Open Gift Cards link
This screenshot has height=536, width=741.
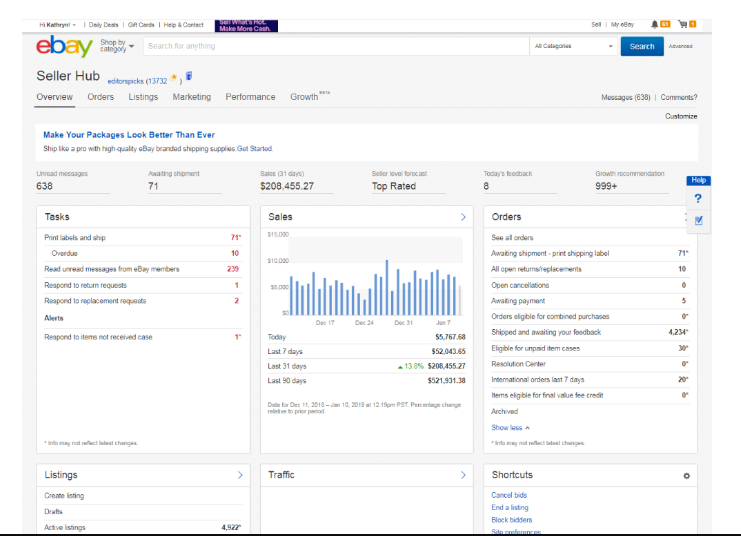141,25
